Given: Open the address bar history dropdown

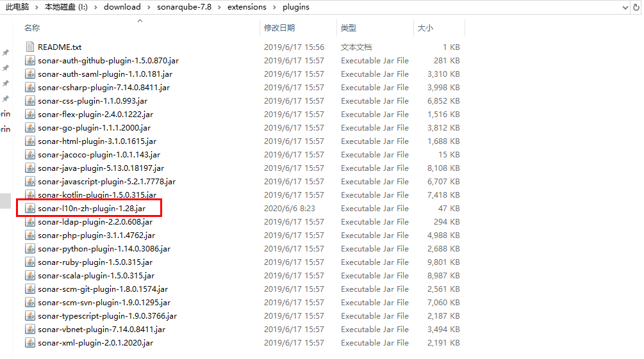Looking at the screenshot, I should [625, 8].
